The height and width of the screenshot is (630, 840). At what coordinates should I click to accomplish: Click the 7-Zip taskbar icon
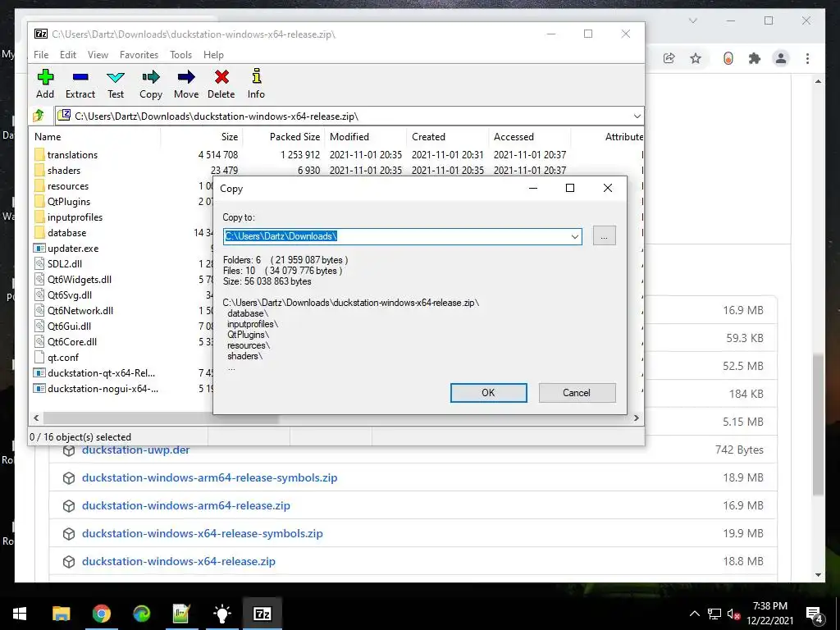point(262,614)
